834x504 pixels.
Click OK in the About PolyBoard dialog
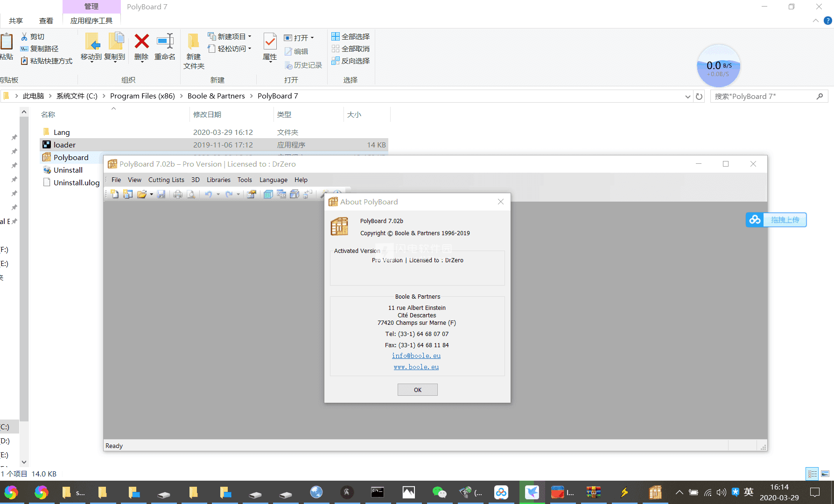[x=417, y=390]
